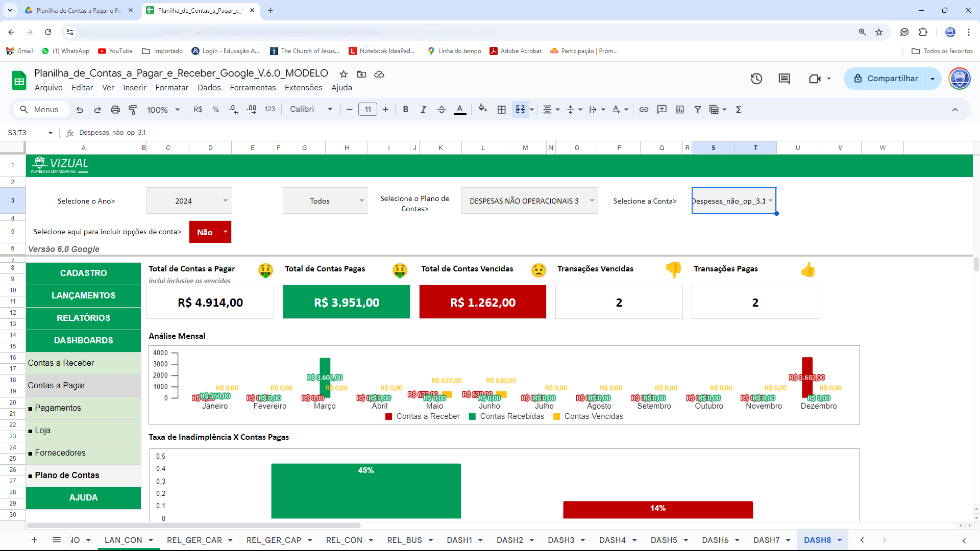Toggle italic text formatting

coord(423,109)
